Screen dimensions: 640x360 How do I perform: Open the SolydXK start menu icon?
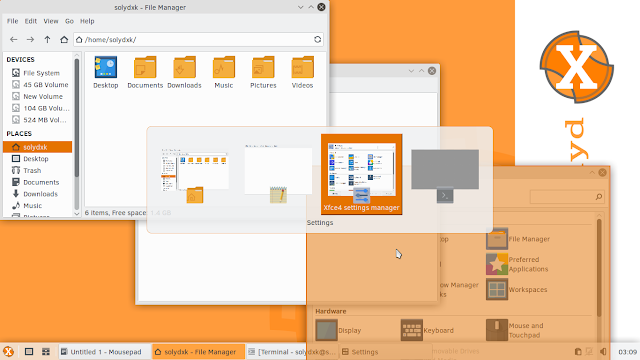pos(8,351)
